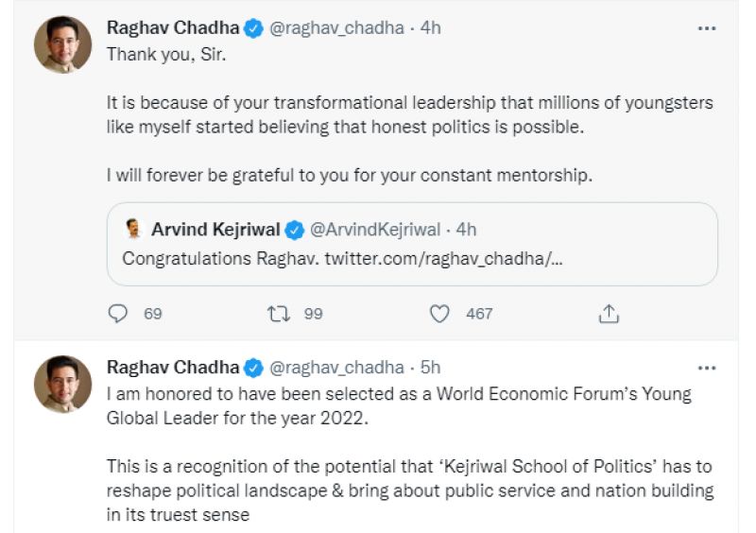Viewport: 756px width, 533px height.
Task: Click the Raghav Chadha name on top tweet
Action: coord(172,28)
